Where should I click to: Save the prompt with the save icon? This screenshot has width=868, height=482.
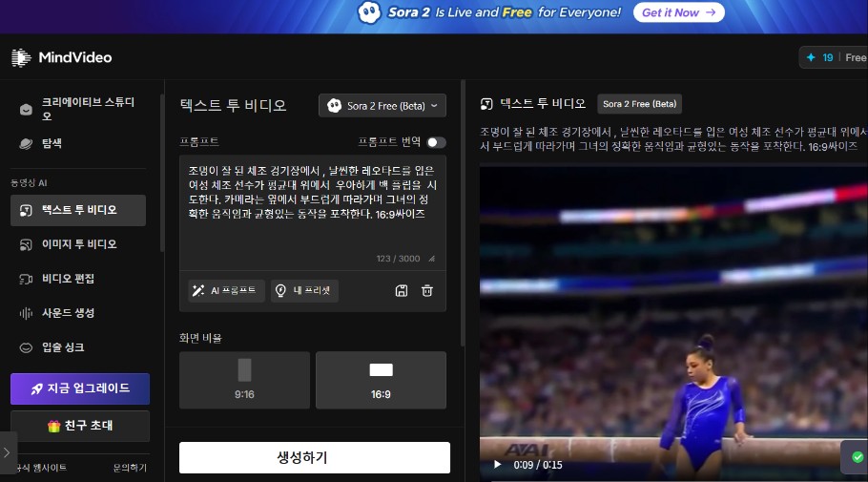(401, 291)
